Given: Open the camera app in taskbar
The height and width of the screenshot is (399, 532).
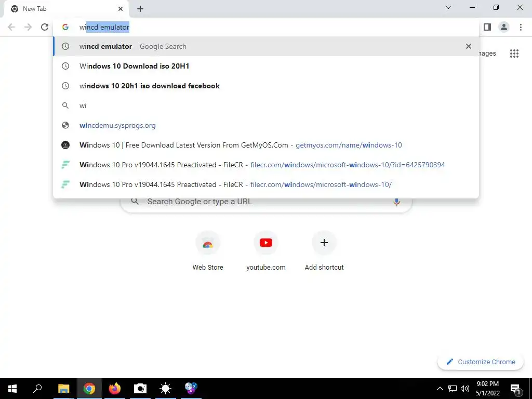Looking at the screenshot, I should pyautogui.click(x=140, y=389).
